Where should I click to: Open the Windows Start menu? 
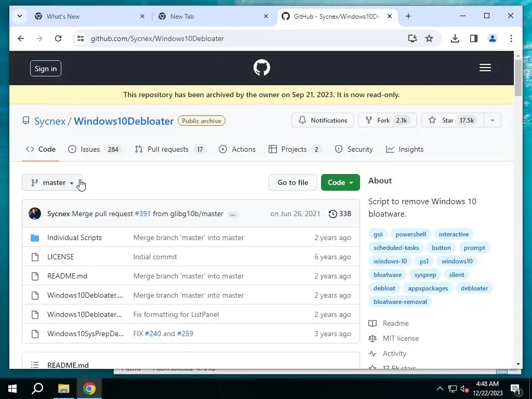[x=12, y=389]
